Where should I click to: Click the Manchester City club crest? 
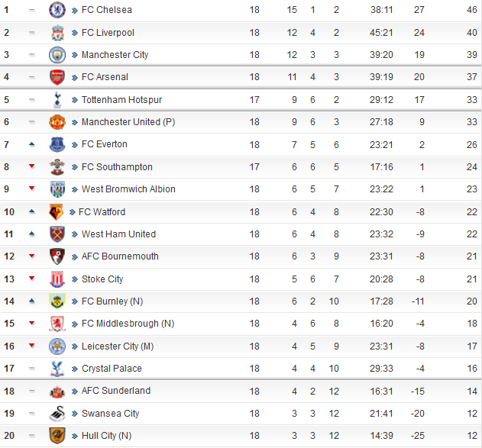pos(57,55)
